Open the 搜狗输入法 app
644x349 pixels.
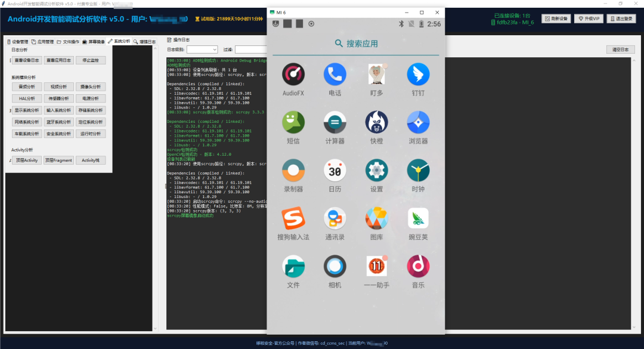coord(293,219)
